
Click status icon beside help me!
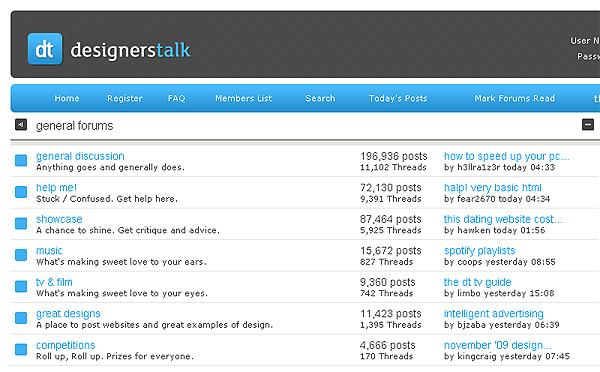click(21, 192)
